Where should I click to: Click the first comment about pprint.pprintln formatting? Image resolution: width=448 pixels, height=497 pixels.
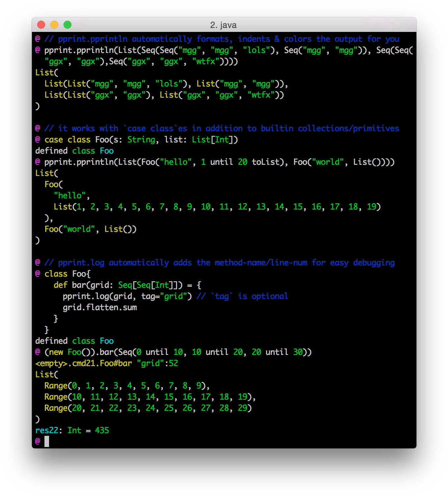click(222, 39)
